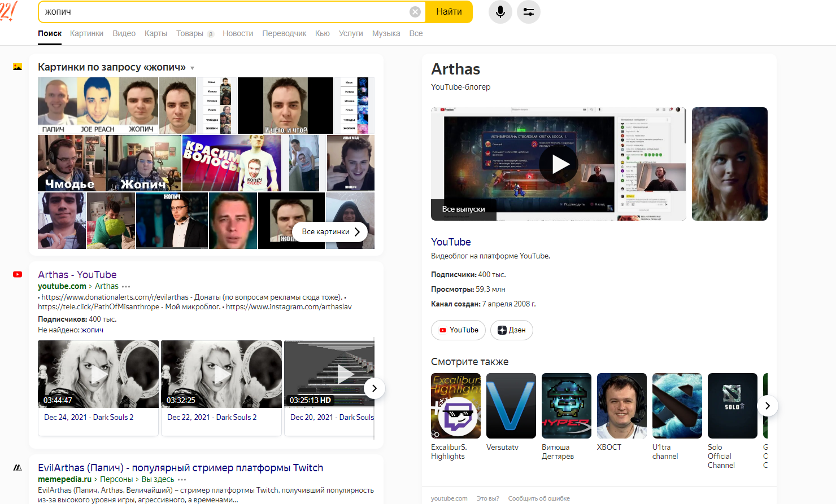Switch to the Поиск tab
This screenshot has height=504, width=836.
50,33
